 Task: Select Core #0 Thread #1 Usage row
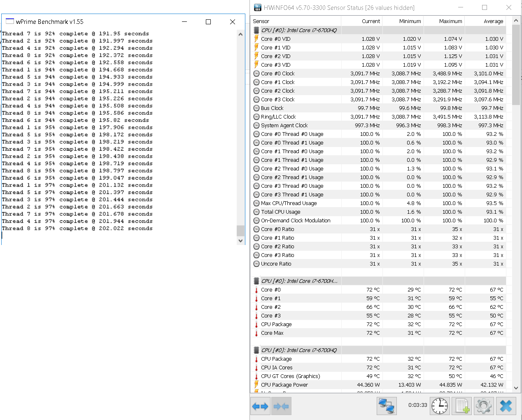[378, 142]
